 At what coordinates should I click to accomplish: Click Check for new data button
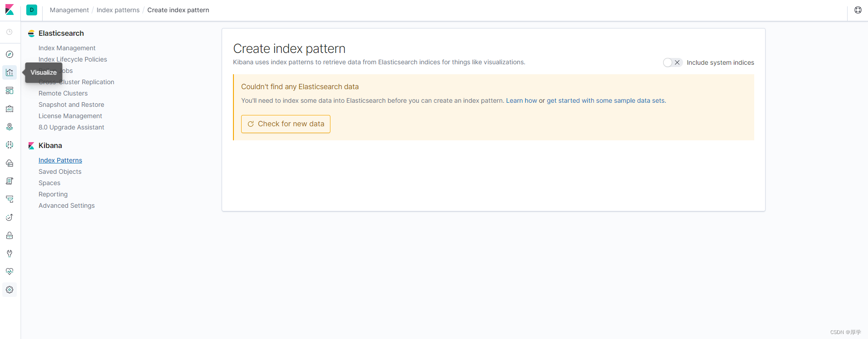[286, 124]
